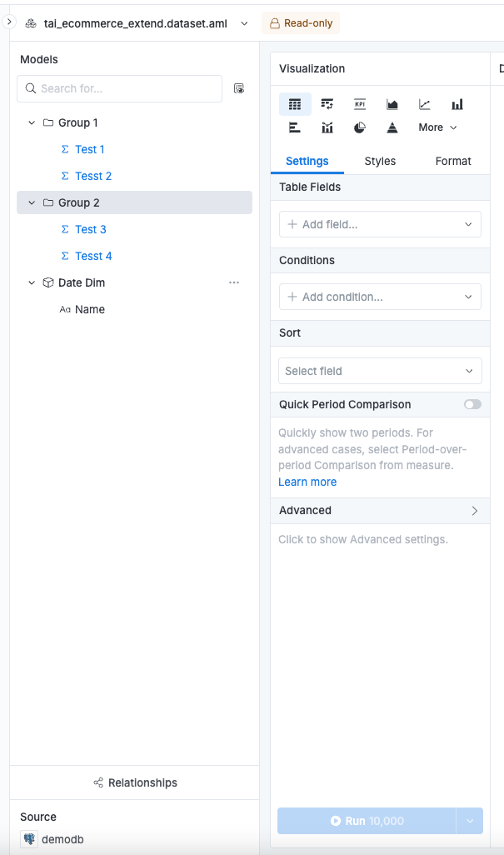Expand the Advanced settings section

point(380,510)
